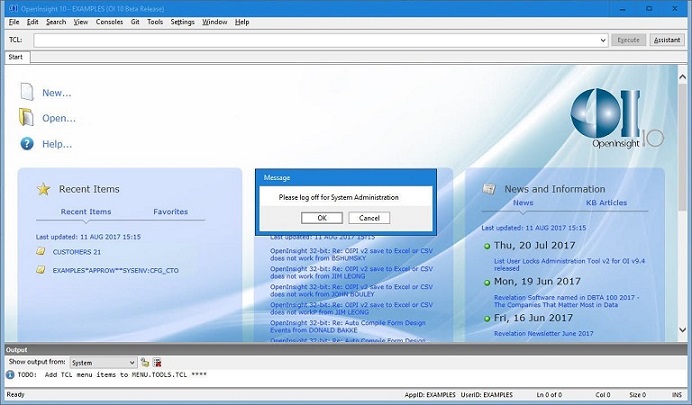This screenshot has width=692, height=405.
Task: Click the Mon, 19 Jun 2017 news heading
Action: (x=537, y=281)
